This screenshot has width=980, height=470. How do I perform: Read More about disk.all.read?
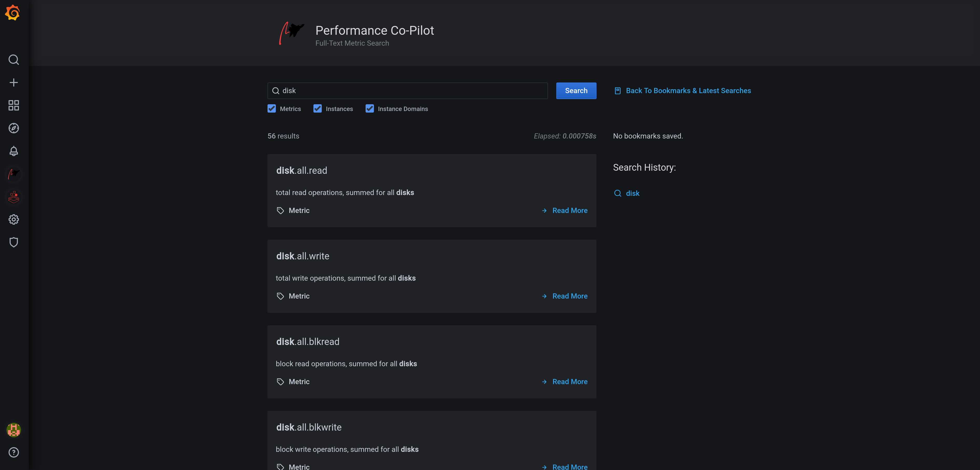click(x=569, y=211)
